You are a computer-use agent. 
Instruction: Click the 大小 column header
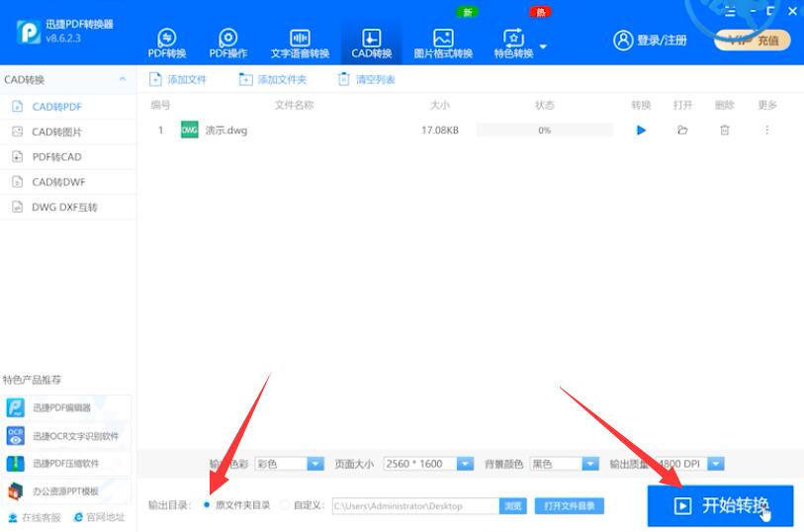tap(440, 105)
